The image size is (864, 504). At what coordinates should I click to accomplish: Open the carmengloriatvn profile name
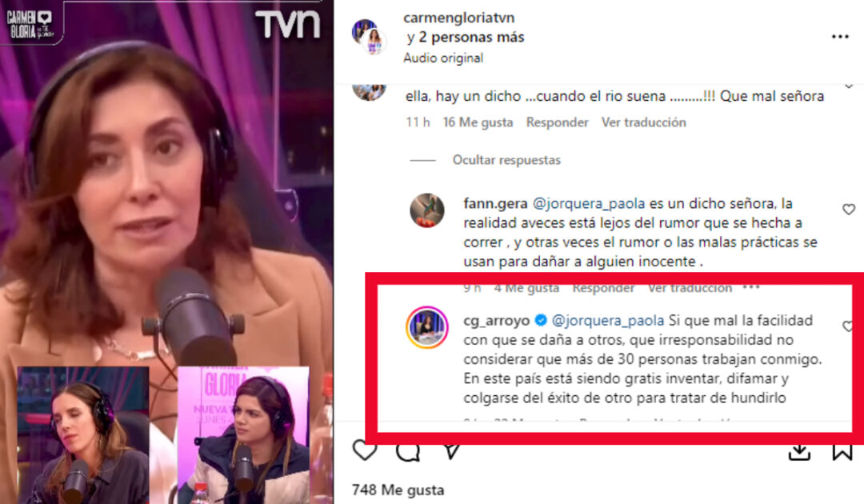459,18
